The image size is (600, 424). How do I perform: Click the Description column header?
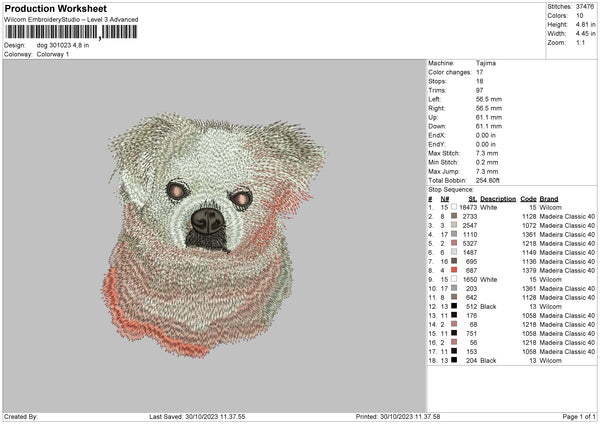coord(498,199)
